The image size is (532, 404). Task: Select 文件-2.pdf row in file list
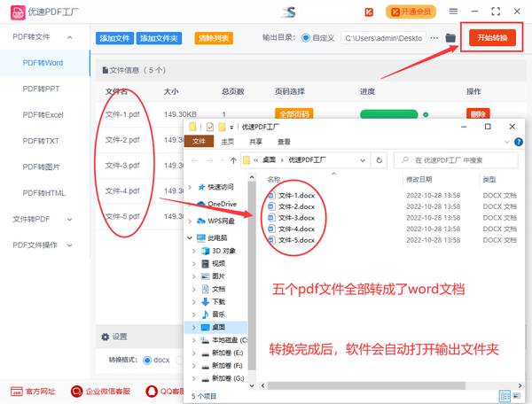(x=141, y=140)
